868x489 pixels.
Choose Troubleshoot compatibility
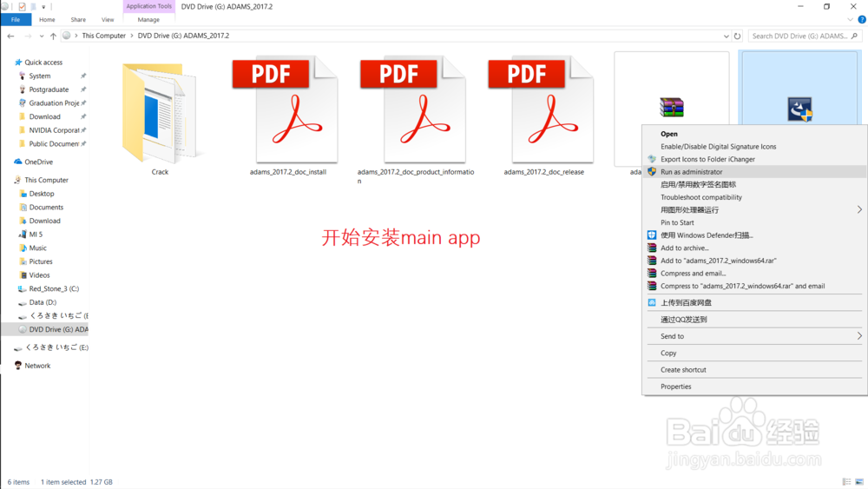754,197
